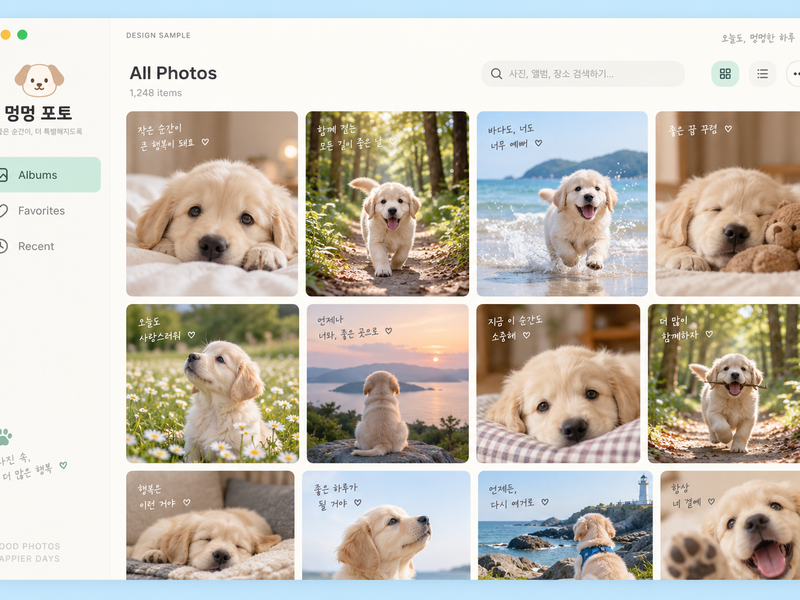Select the puppy running on the beach photo

click(x=562, y=204)
